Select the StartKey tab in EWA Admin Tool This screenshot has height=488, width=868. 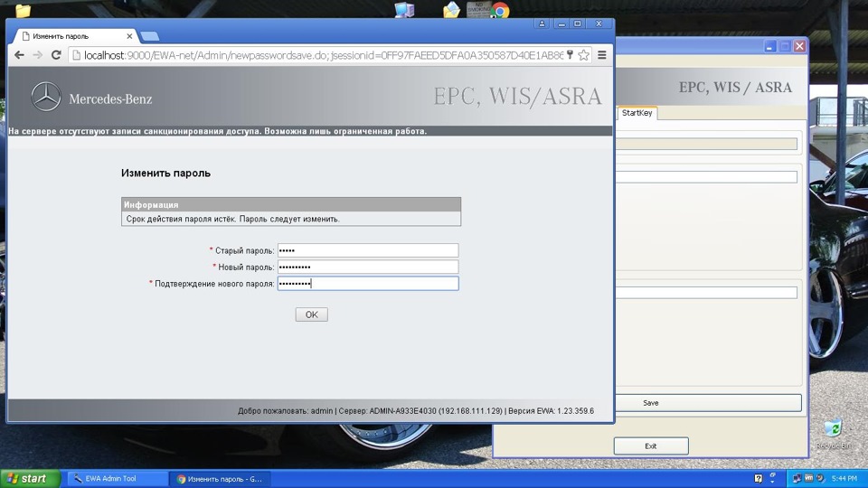point(637,113)
